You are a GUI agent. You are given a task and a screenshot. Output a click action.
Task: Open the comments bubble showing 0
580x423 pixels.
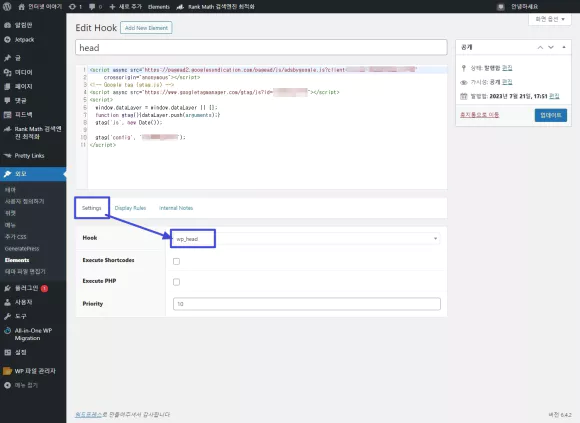pyautogui.click(x=95, y=7)
